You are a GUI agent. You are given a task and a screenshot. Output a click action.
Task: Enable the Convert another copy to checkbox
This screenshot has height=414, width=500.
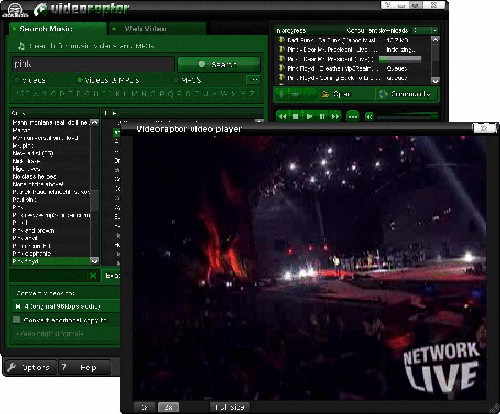[x=17, y=320]
